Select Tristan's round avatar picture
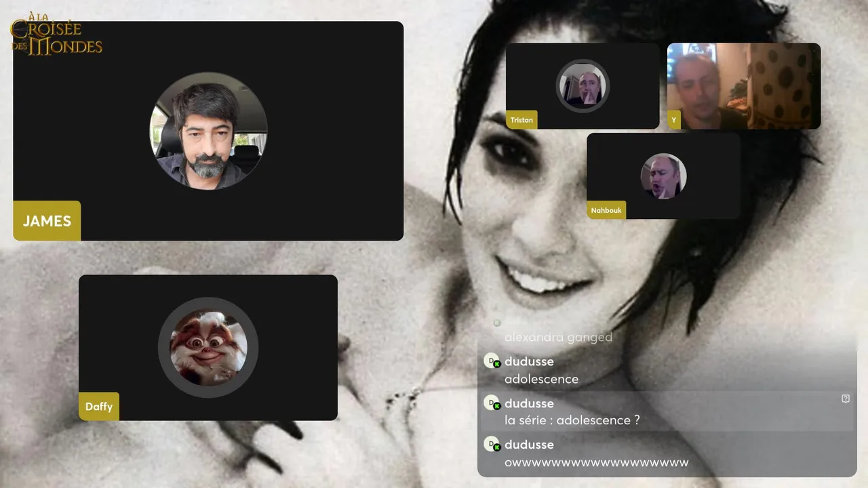868x488 pixels. point(583,86)
